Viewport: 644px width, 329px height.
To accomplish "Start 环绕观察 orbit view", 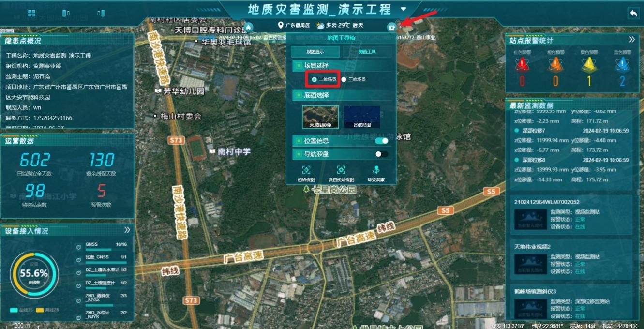I will [x=376, y=170].
